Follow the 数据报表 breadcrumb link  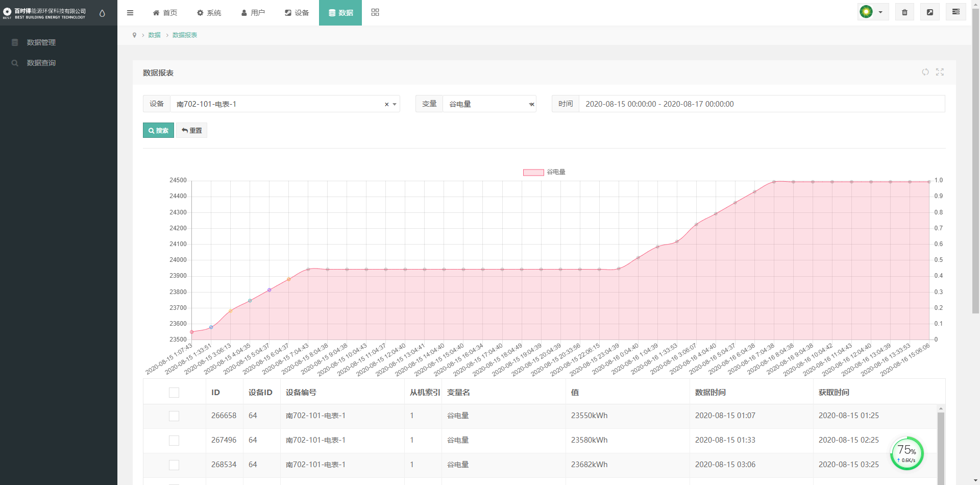click(x=185, y=35)
